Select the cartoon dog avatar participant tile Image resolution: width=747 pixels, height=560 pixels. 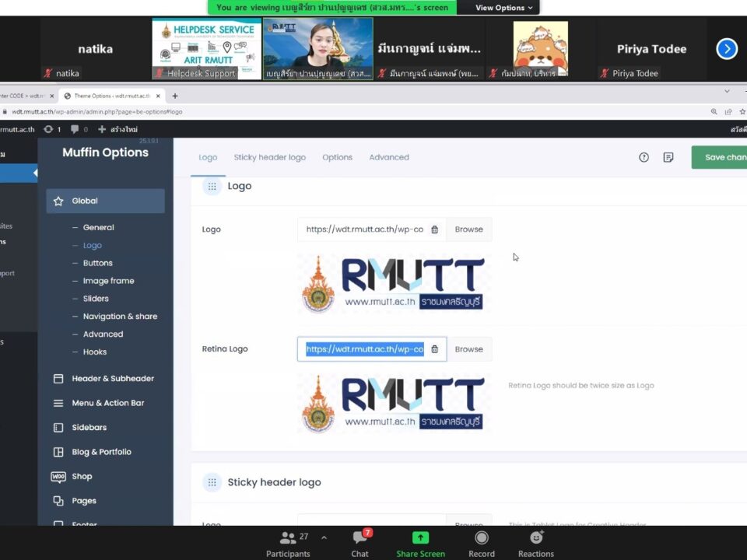click(540, 48)
